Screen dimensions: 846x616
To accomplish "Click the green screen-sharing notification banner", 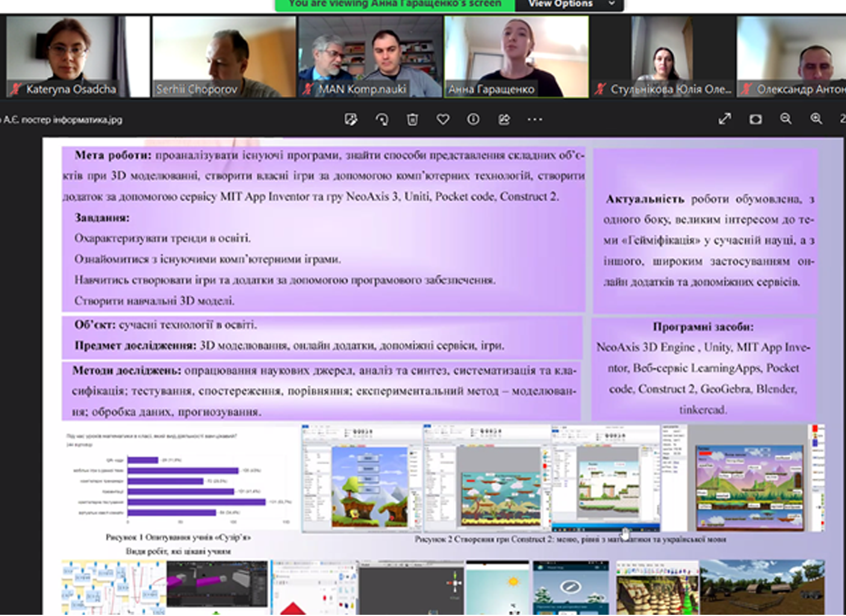I will tap(394, 4).
